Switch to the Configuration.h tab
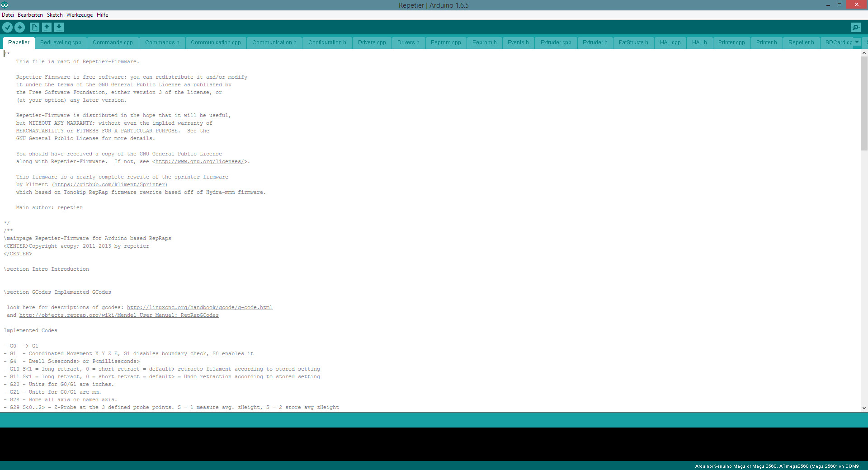This screenshot has height=470, width=868. (327, 42)
